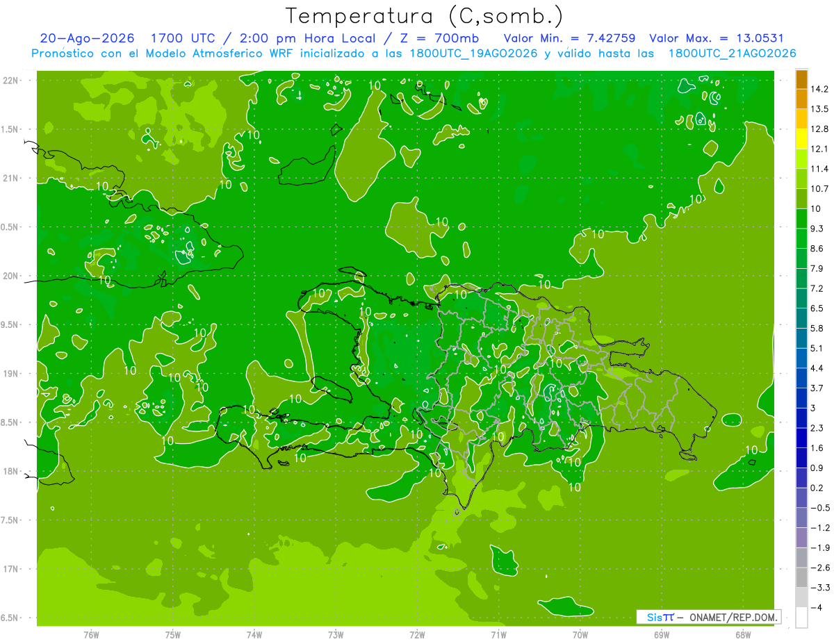Click the title 'Temperatura (C,somb.)'
The width and height of the screenshot is (834, 644).
pos(424,15)
